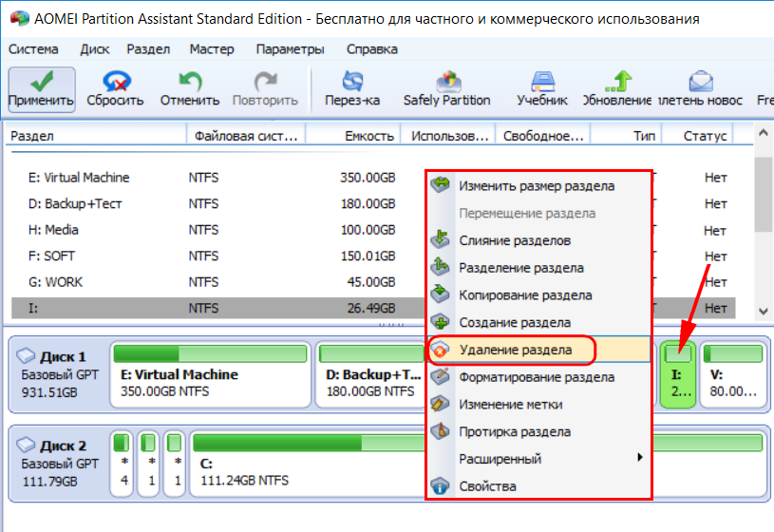Open the Учебник (Tutorial) toolbar icon
Screen dimensions: 774x532
(542, 87)
